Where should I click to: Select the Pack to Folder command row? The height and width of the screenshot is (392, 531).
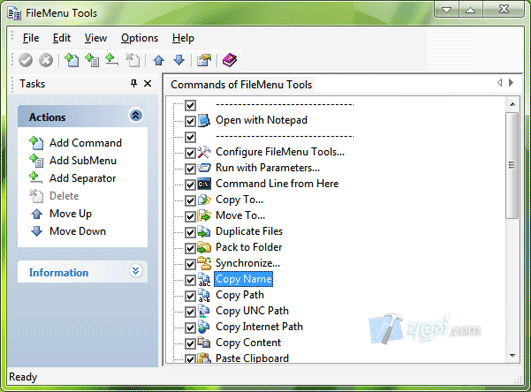tap(249, 247)
